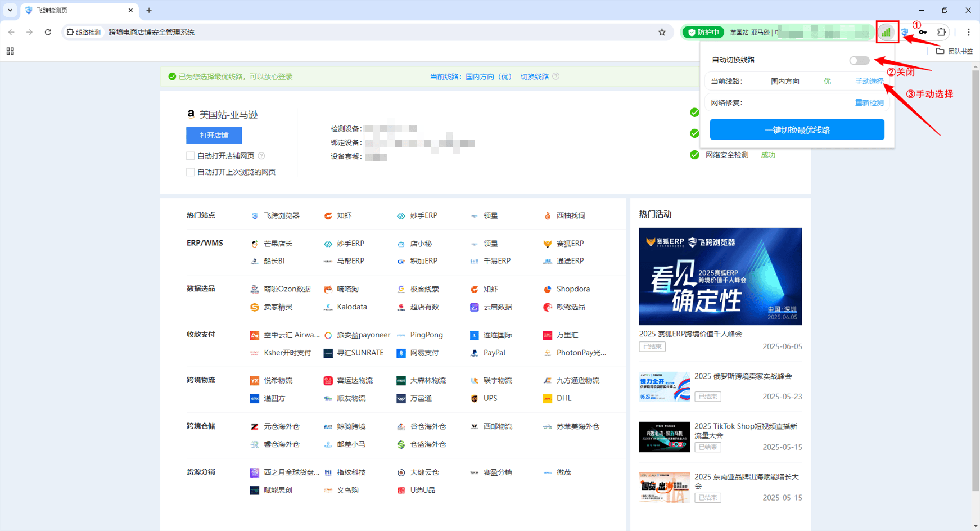Image resolution: width=980 pixels, height=531 pixels.
Task: Enable 自动打开上次浏览的网页 checkbox
Action: coord(191,172)
